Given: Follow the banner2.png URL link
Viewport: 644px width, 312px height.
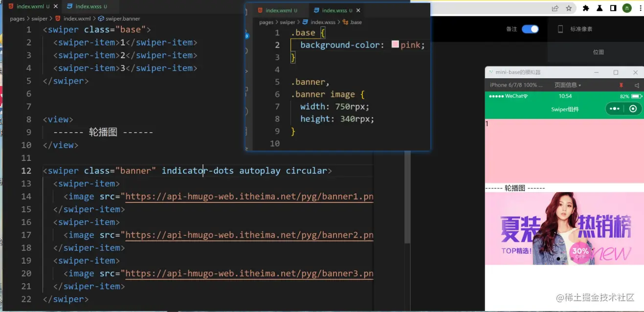Looking at the screenshot, I should coord(249,235).
